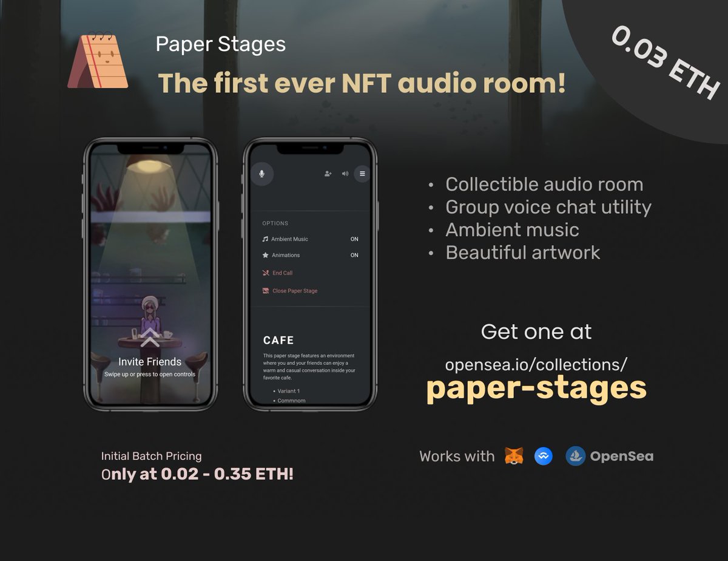The height and width of the screenshot is (561, 728).
Task: Click the MetaMask fox icon
Action: [x=514, y=456]
